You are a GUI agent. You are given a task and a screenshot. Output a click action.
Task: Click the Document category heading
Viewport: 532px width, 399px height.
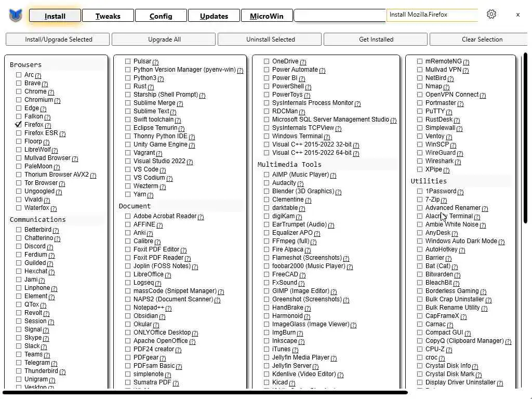point(135,206)
